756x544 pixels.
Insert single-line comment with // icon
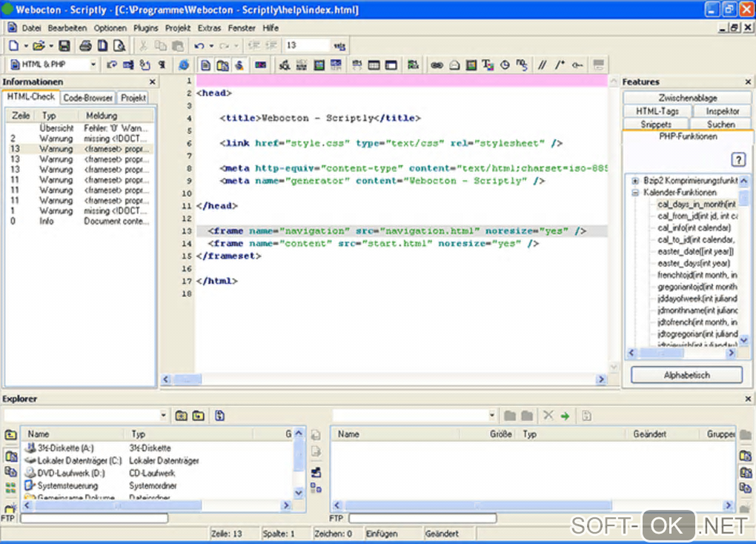click(x=543, y=65)
